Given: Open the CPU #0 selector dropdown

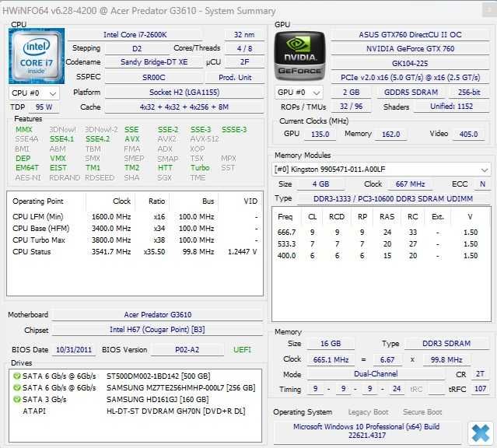Looking at the screenshot, I should [33, 93].
